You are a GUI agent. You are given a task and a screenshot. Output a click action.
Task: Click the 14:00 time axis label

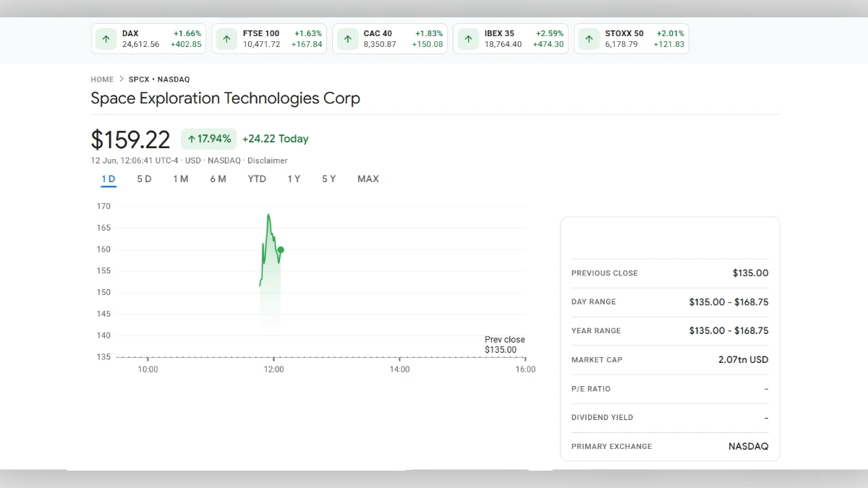(x=399, y=369)
